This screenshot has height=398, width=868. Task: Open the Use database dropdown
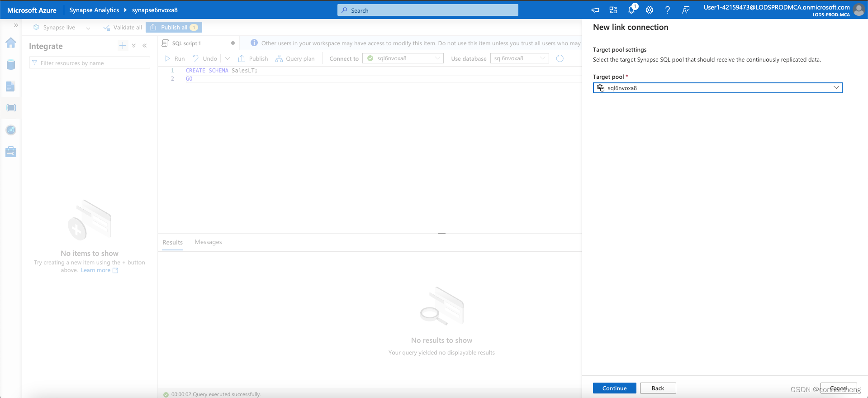519,58
